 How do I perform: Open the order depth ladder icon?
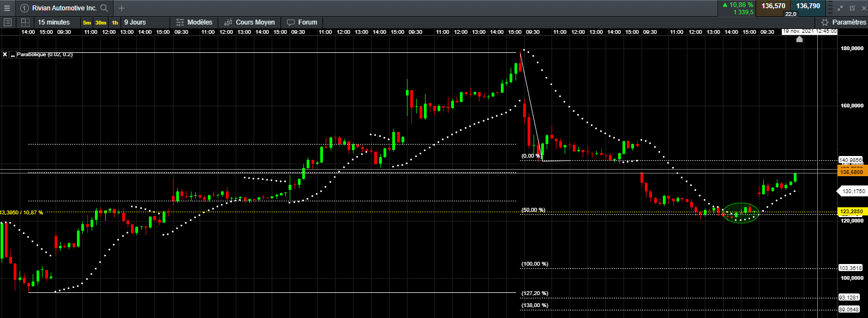(x=830, y=8)
